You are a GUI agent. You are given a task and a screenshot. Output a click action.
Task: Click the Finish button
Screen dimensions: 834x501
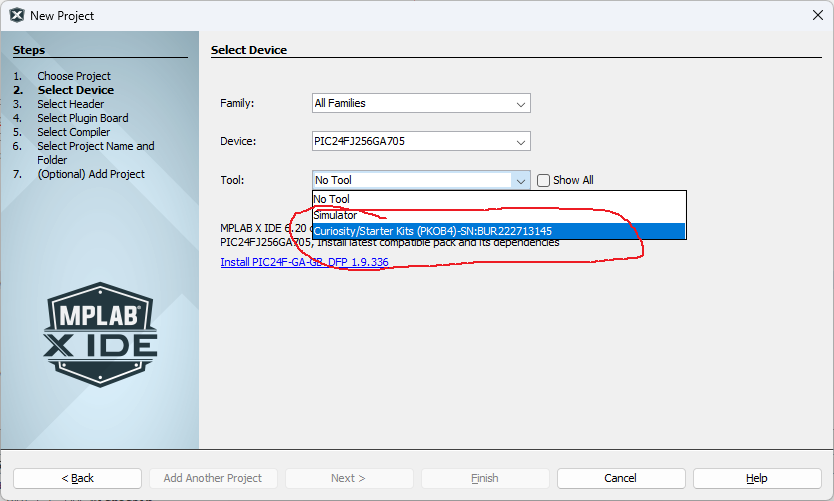pos(485,478)
